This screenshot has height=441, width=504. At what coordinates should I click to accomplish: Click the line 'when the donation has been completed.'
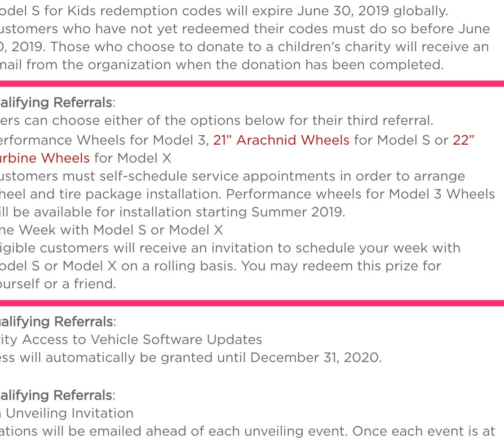[222, 65]
